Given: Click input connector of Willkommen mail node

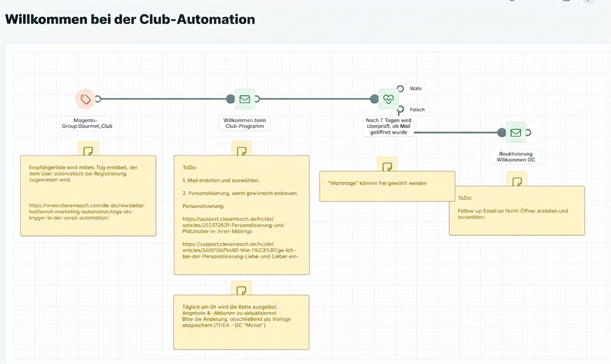Looking at the screenshot, I should [x=230, y=99].
